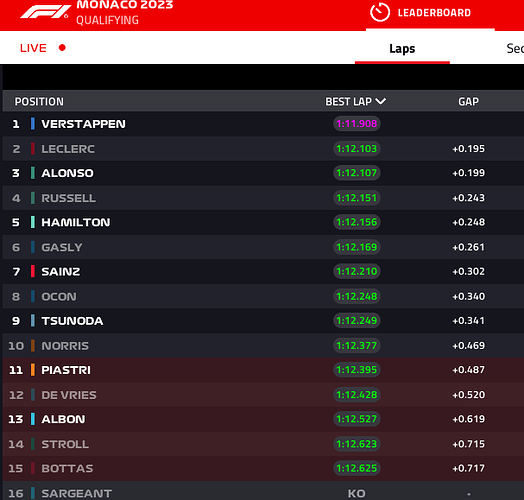
Task: Click the red LIVE indicator dot
Action: 62,48
